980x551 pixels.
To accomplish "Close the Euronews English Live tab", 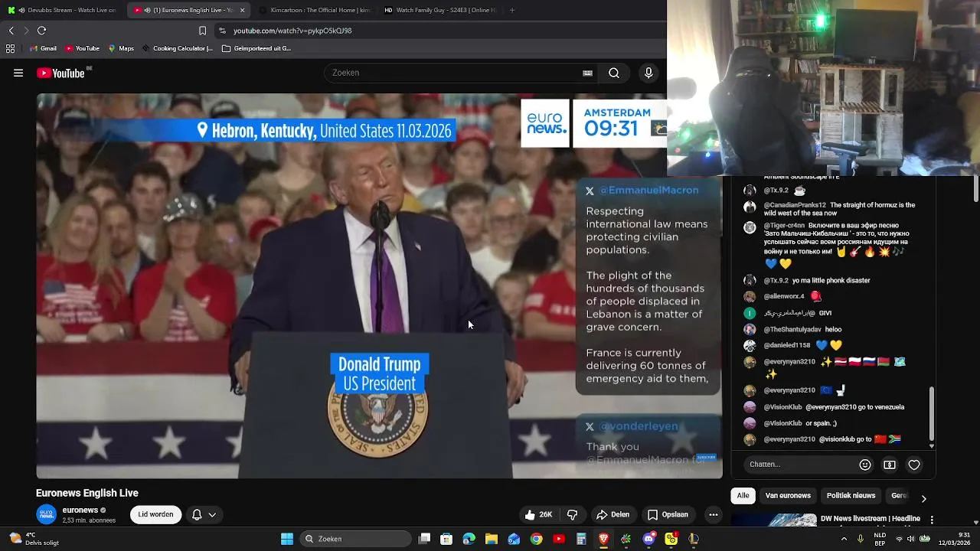I will (242, 10).
